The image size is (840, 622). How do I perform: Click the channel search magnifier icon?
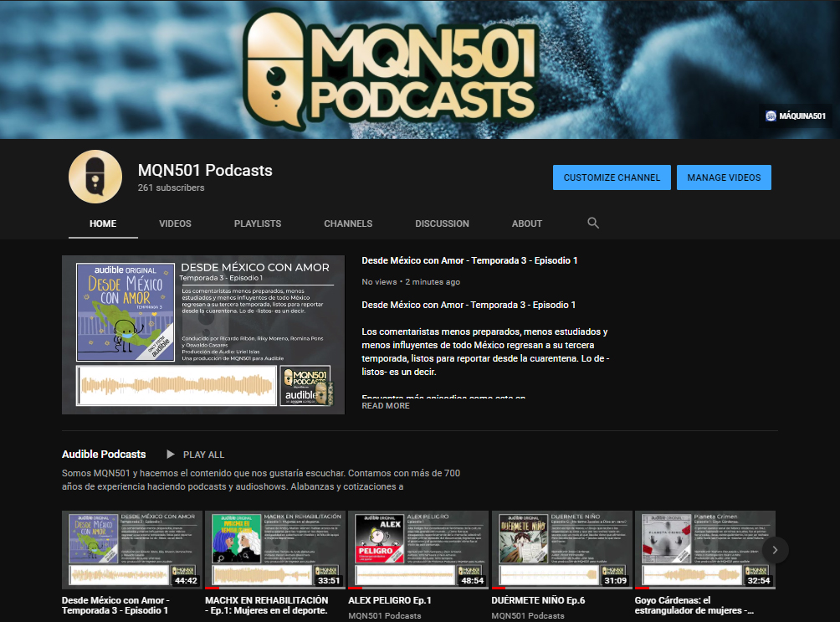point(592,223)
